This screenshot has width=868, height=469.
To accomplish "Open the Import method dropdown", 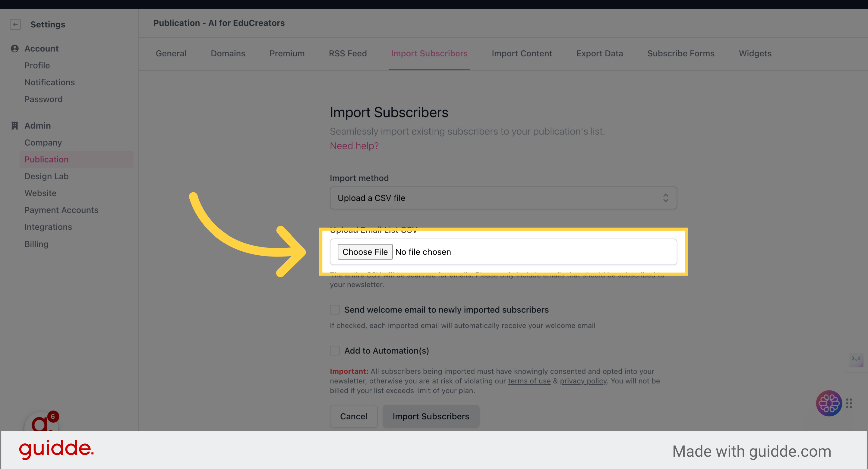I will (503, 198).
